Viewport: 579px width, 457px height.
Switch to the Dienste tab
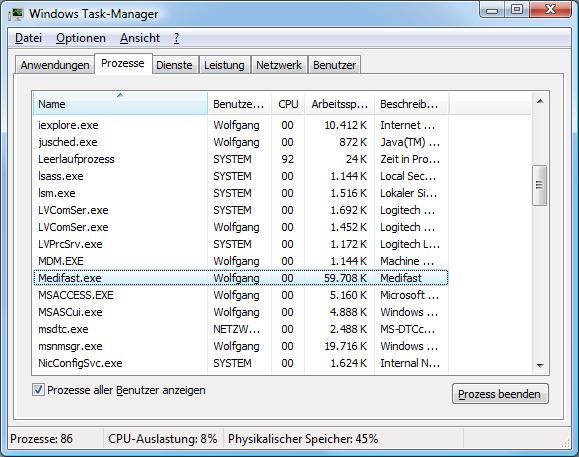click(x=174, y=65)
